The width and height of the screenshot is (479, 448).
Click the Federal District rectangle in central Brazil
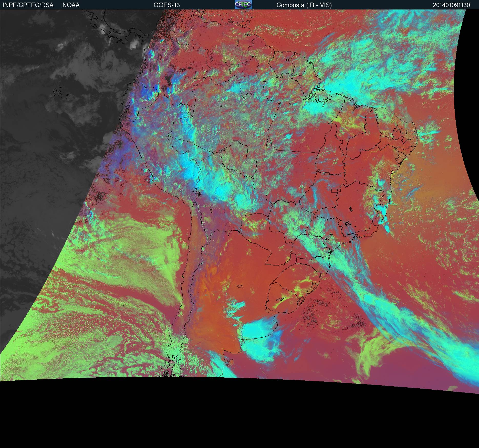(x=335, y=190)
